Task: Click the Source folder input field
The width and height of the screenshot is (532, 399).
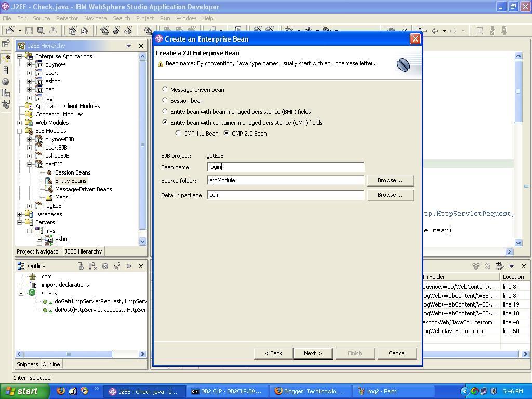Action: [285, 180]
